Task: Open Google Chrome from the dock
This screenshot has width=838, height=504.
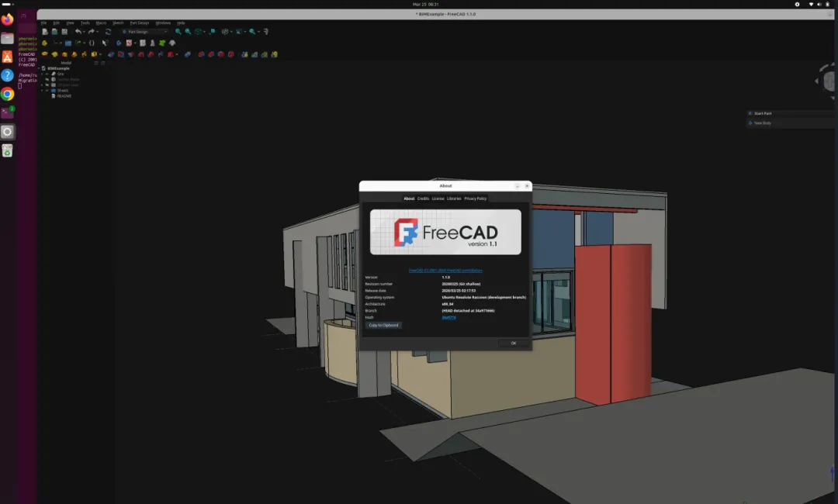Action: 8,95
